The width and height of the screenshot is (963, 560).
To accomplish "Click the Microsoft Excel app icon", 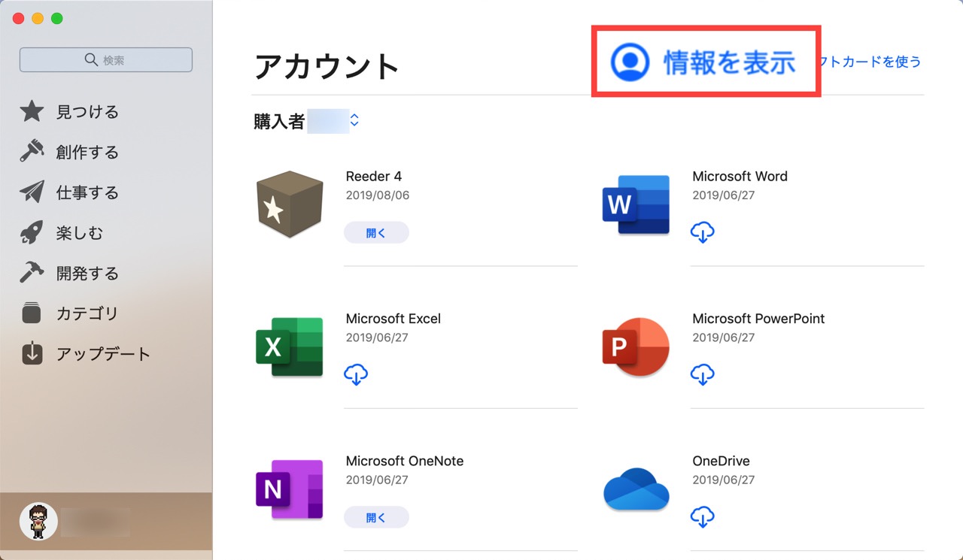I will 290,347.
